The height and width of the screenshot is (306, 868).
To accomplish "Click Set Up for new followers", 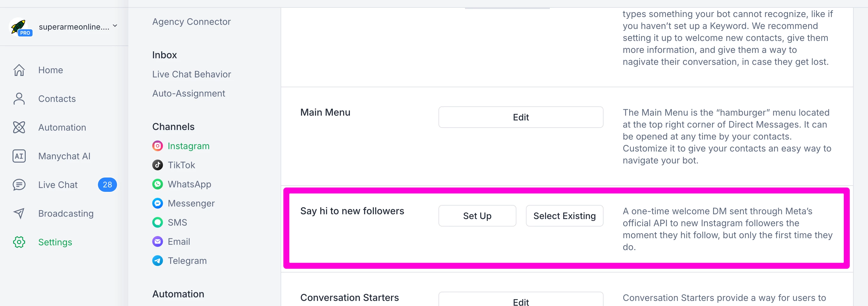I will tap(477, 216).
